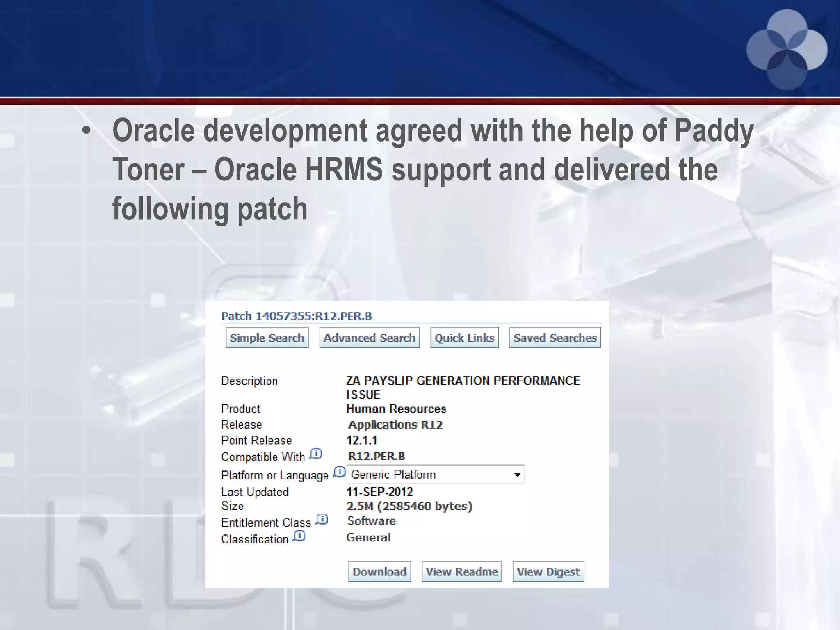Viewport: 840px width, 630px height.
Task: Click View Digest button
Action: (548, 571)
